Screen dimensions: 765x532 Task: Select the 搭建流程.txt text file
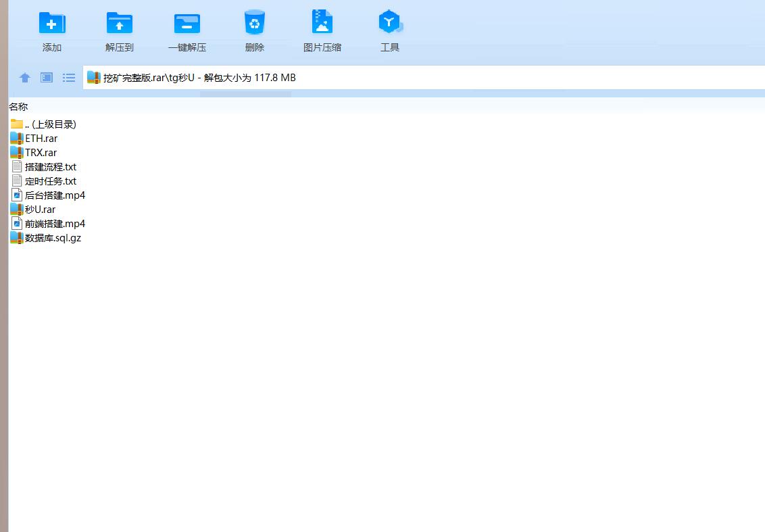click(50, 167)
